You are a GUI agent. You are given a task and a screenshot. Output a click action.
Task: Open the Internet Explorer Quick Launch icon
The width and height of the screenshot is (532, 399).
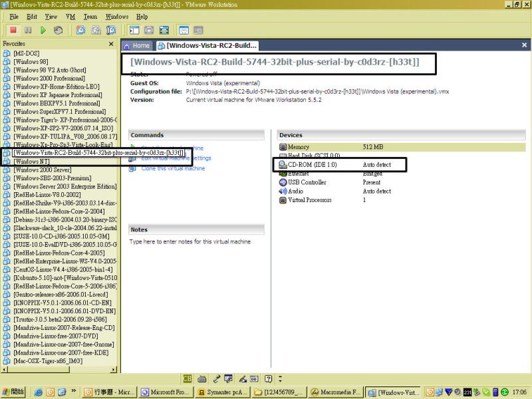click(39, 392)
